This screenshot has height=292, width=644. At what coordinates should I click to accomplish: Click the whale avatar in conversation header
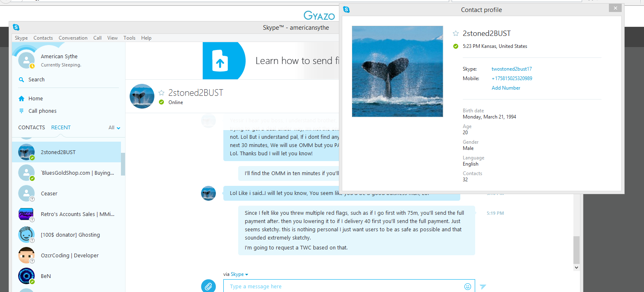click(x=142, y=96)
